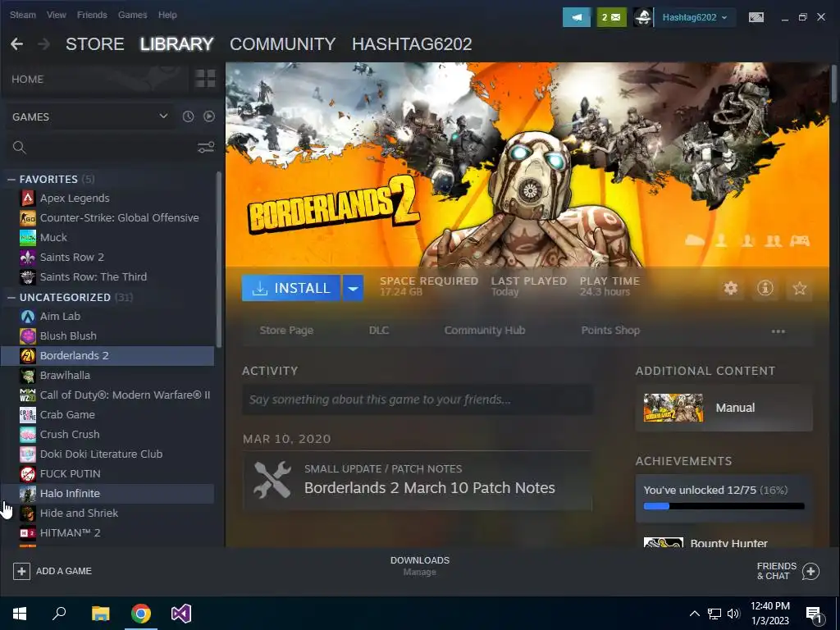840x630 pixels.
Task: Open the announcements megaphone icon
Action: [x=577, y=17]
